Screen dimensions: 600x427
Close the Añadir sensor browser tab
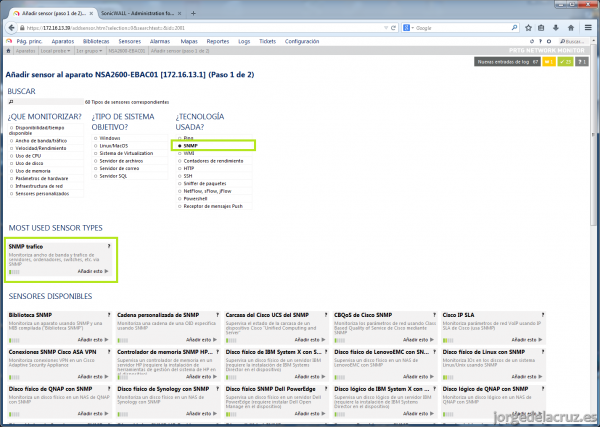pos(91,13)
